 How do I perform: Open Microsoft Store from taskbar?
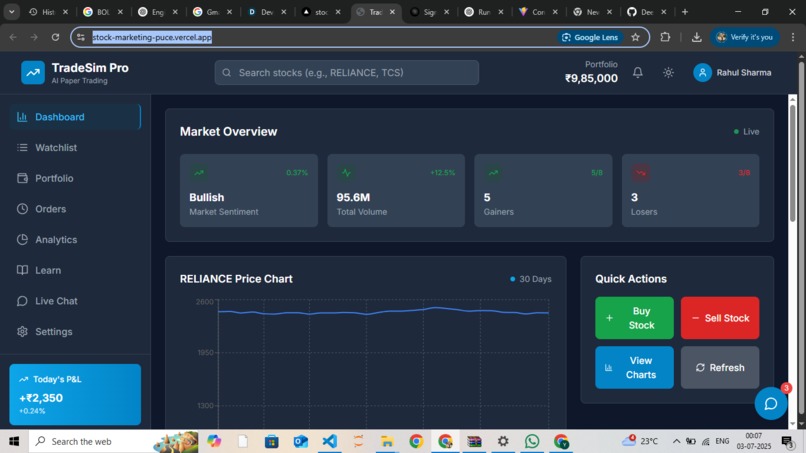coord(271,441)
